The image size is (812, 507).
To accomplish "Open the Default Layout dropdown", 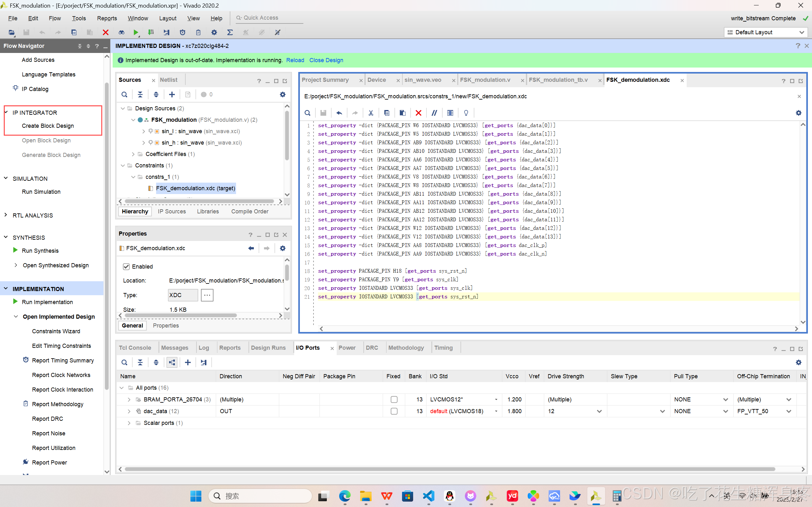I will coord(766,33).
